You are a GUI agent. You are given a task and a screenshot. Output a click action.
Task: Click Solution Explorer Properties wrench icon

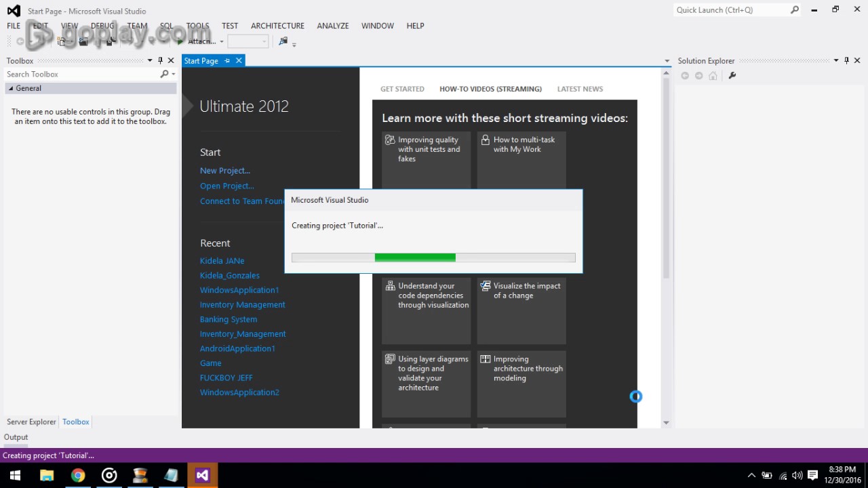(x=732, y=75)
